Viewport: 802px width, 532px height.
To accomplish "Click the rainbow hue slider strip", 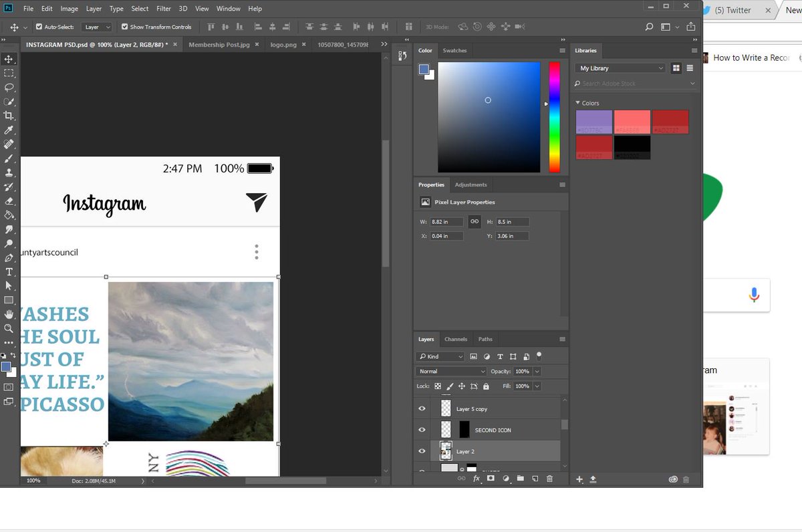I will (x=554, y=118).
